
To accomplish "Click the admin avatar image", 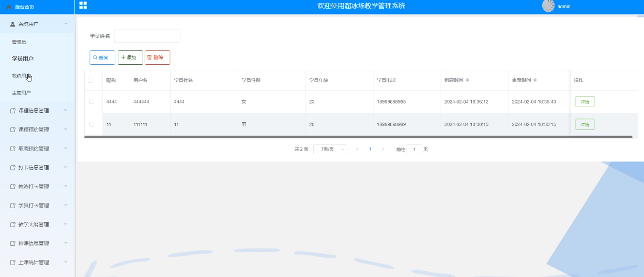I will pyautogui.click(x=548, y=6).
